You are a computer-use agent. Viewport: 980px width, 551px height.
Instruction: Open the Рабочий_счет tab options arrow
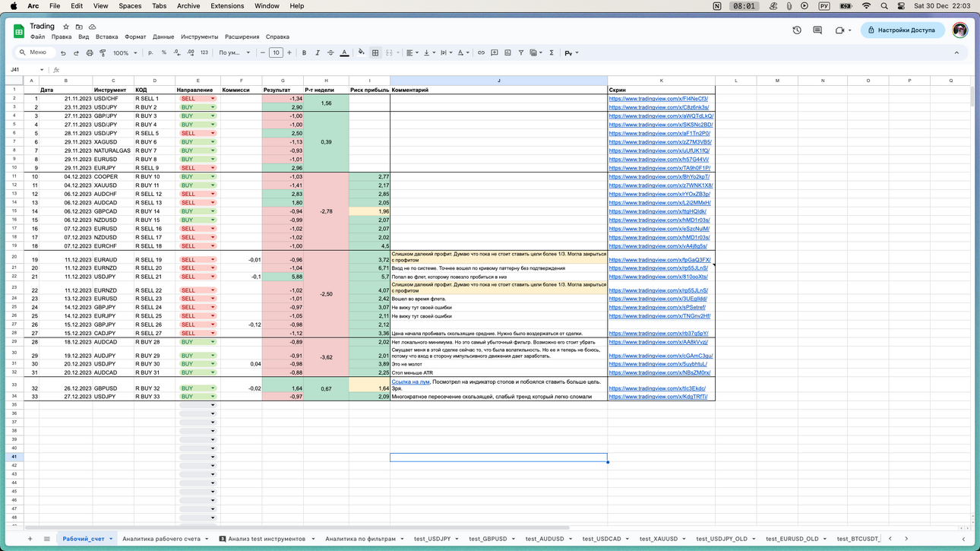[111, 539]
